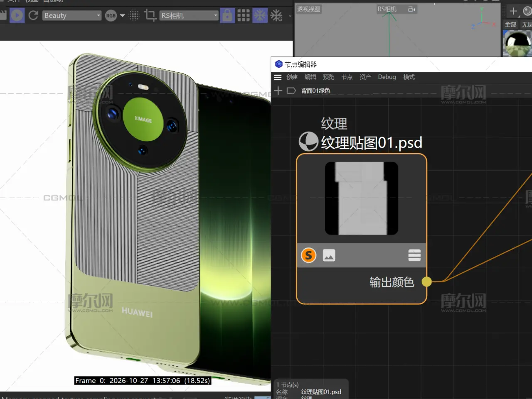Screen dimensions: 532x399
Task: Click the texture node preview thumbnail
Action: coord(361,198)
